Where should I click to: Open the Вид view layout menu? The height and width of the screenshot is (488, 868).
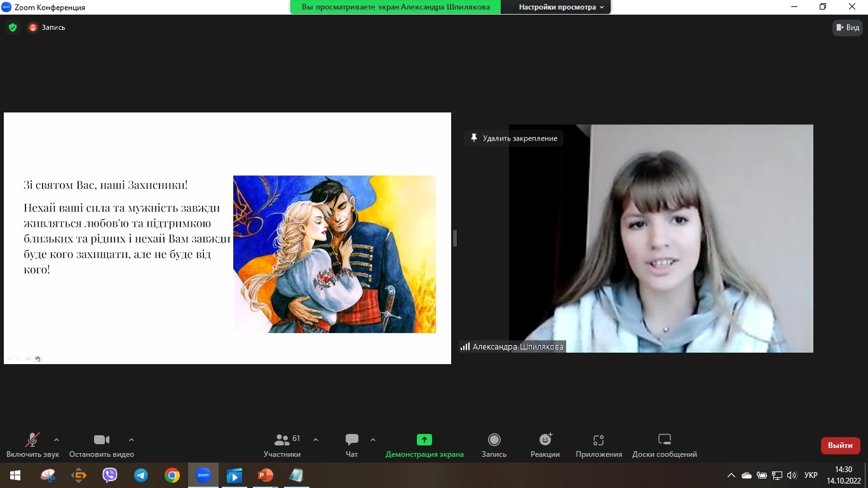tap(848, 27)
